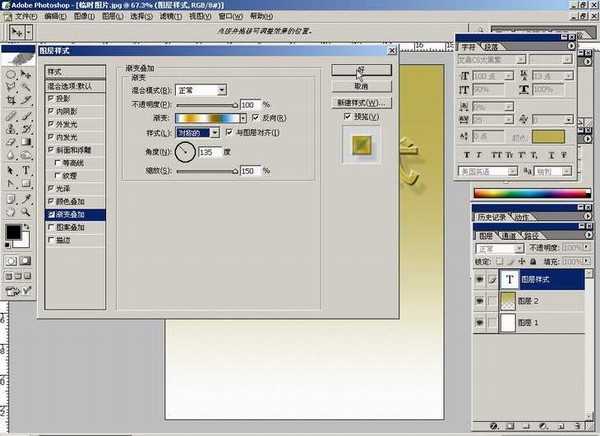Click the style preview thumbnail in dialog
This screenshot has height=436, width=600.
pos(358,142)
